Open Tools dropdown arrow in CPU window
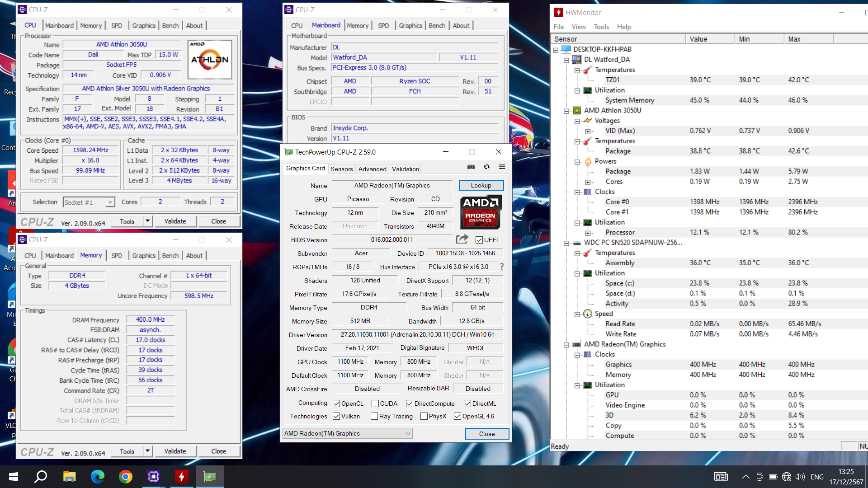This screenshot has width=868, height=488. pos(147,221)
